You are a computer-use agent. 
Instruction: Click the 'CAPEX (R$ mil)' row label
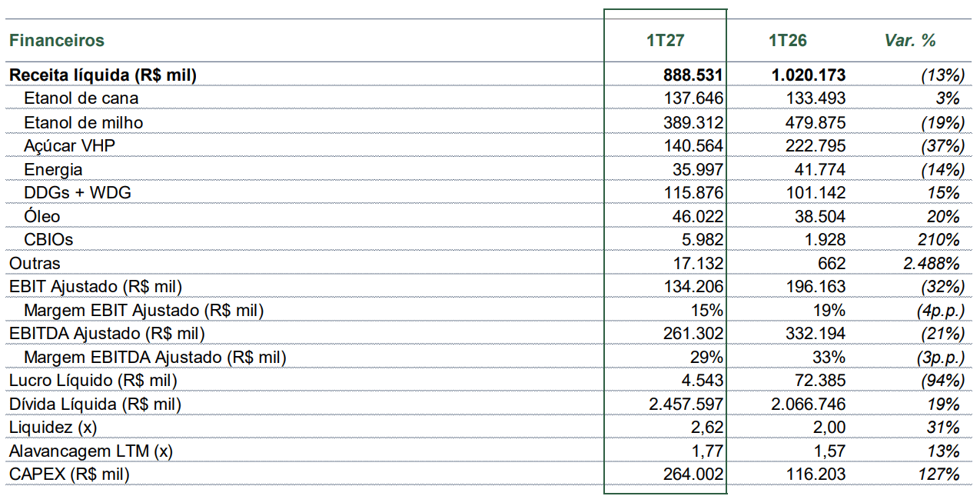[x=70, y=474]
